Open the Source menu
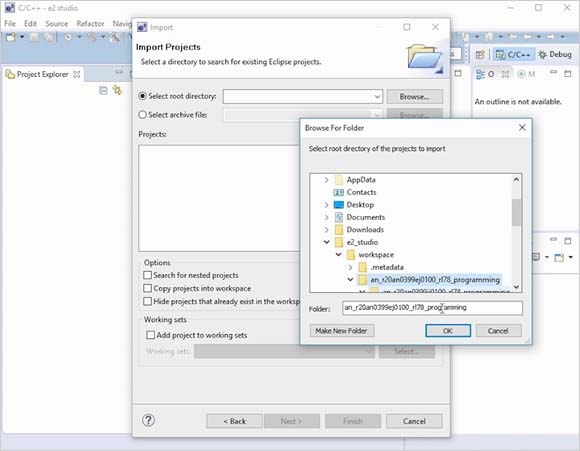The width and height of the screenshot is (580, 451). click(57, 24)
